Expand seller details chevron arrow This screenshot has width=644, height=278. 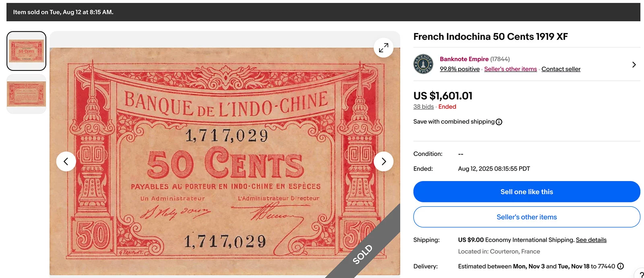(634, 64)
